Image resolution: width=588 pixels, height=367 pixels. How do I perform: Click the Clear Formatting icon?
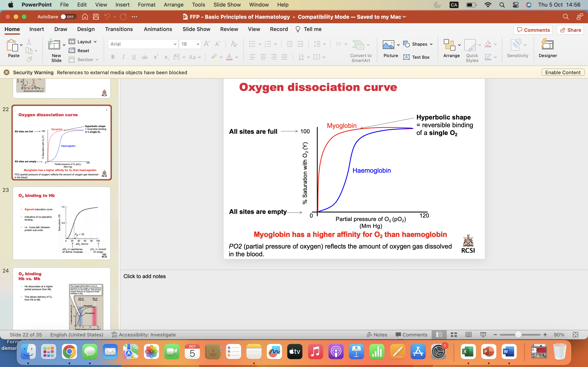[234, 44]
